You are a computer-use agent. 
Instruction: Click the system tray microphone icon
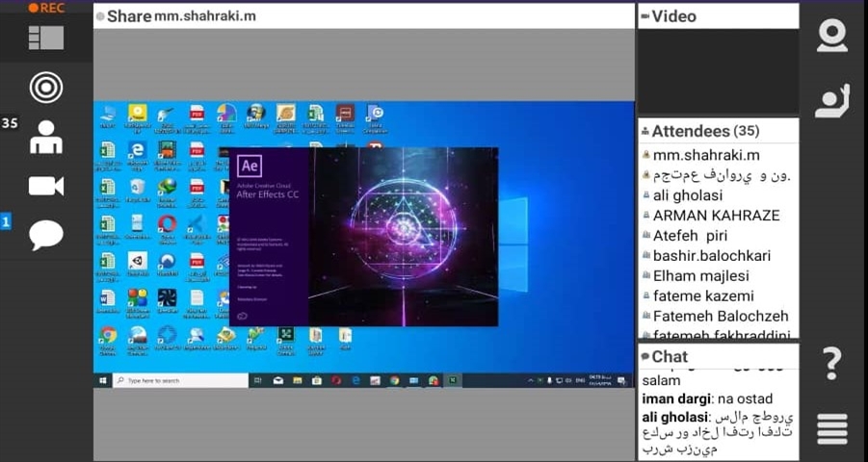click(550, 380)
